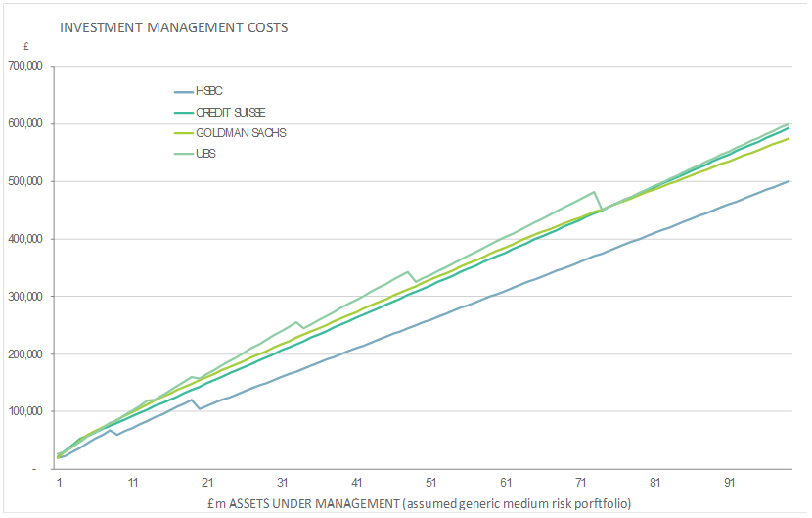Select the chart title Investment Management Costs

[173, 27]
